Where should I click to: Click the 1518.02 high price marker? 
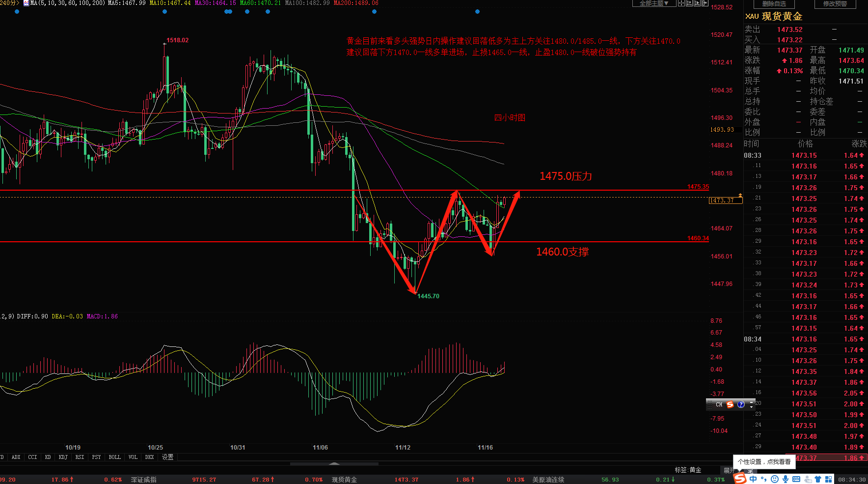click(x=177, y=40)
